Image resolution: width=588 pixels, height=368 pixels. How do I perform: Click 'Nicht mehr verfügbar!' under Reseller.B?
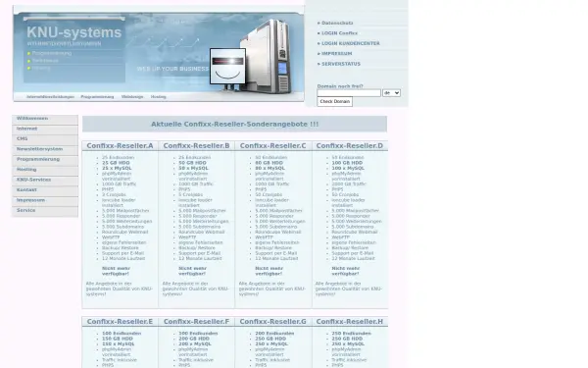[x=192, y=271]
